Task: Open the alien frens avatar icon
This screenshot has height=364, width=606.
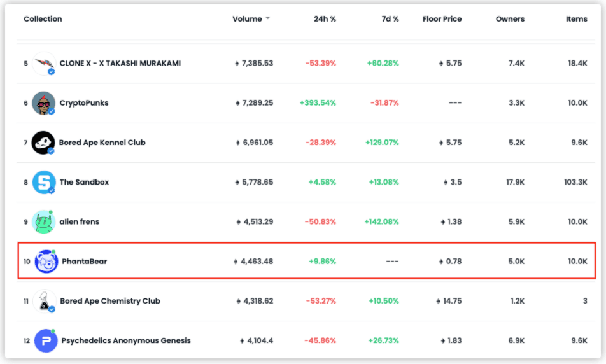Action: pyautogui.click(x=44, y=222)
